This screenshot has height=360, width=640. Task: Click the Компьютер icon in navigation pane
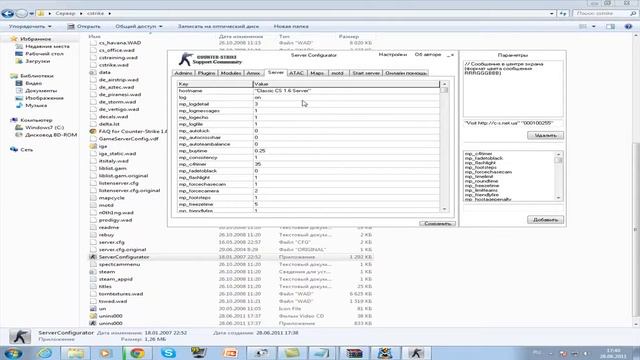pos(14,120)
